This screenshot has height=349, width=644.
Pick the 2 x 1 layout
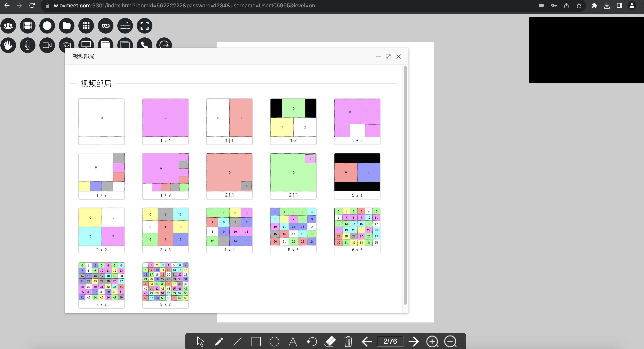point(357,176)
